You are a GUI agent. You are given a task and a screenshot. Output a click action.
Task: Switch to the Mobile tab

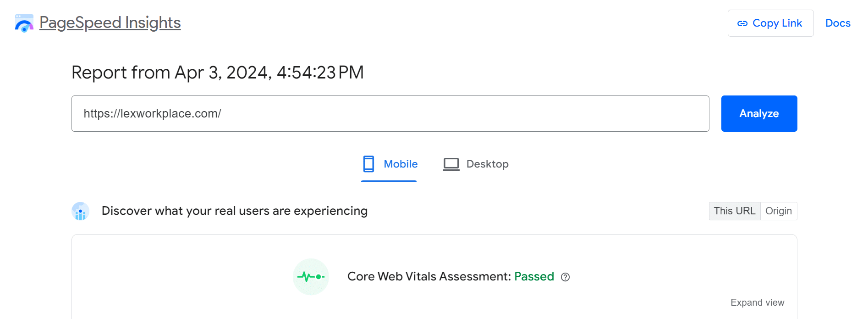pos(400,164)
